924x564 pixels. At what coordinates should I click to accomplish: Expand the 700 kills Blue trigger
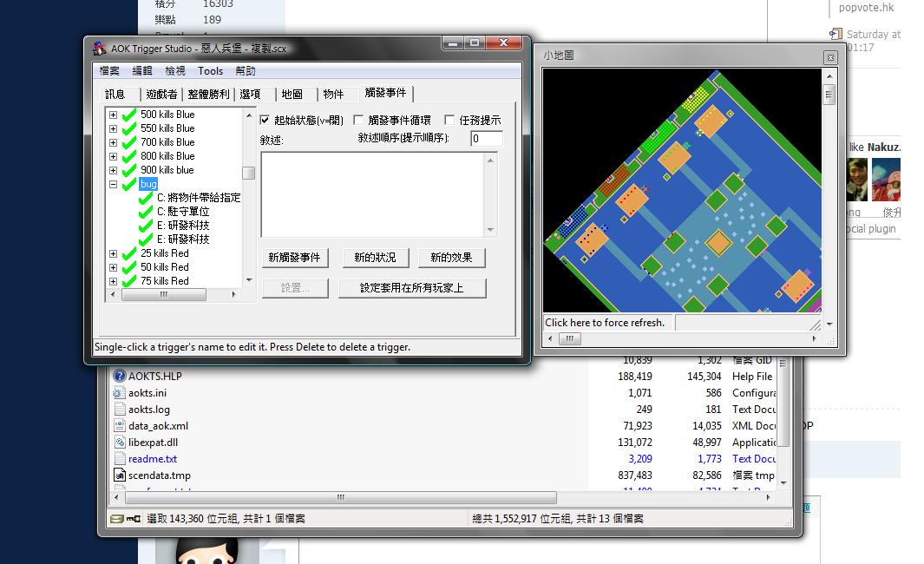(113, 142)
